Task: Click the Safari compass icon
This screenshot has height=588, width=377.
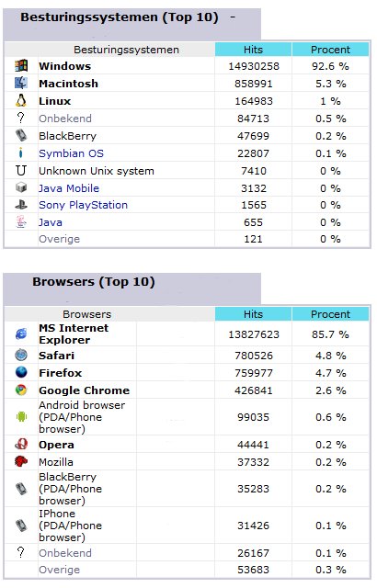Action: pyautogui.click(x=21, y=355)
